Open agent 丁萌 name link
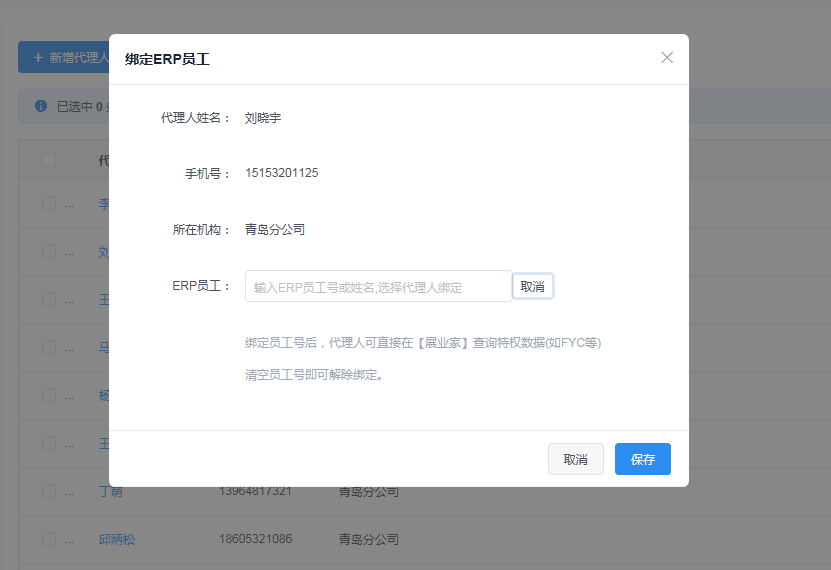 110,491
